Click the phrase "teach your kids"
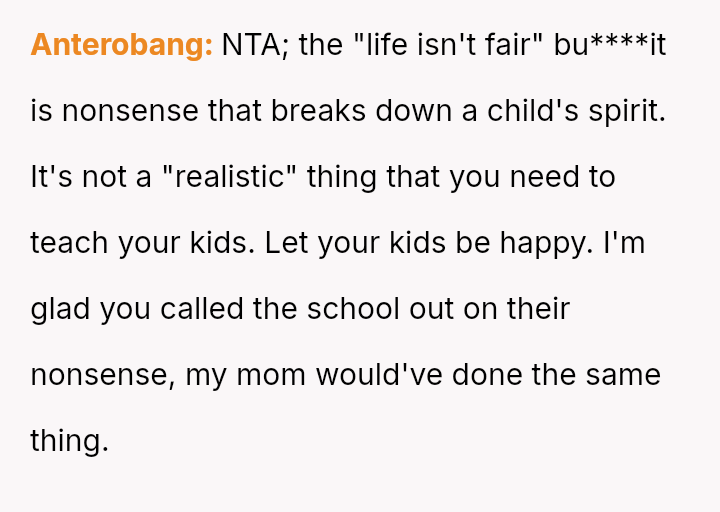Image resolution: width=720 pixels, height=512 pixels. click(142, 243)
